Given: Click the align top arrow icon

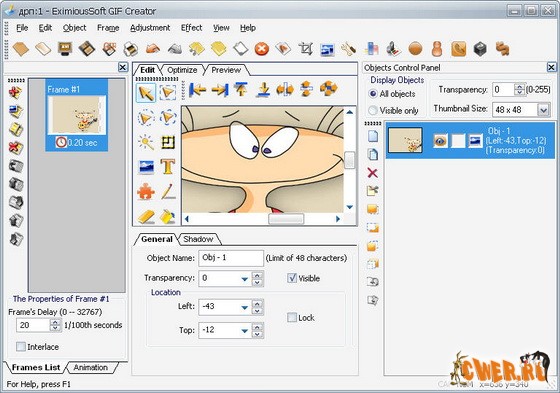Looking at the screenshot, I should point(241,89).
